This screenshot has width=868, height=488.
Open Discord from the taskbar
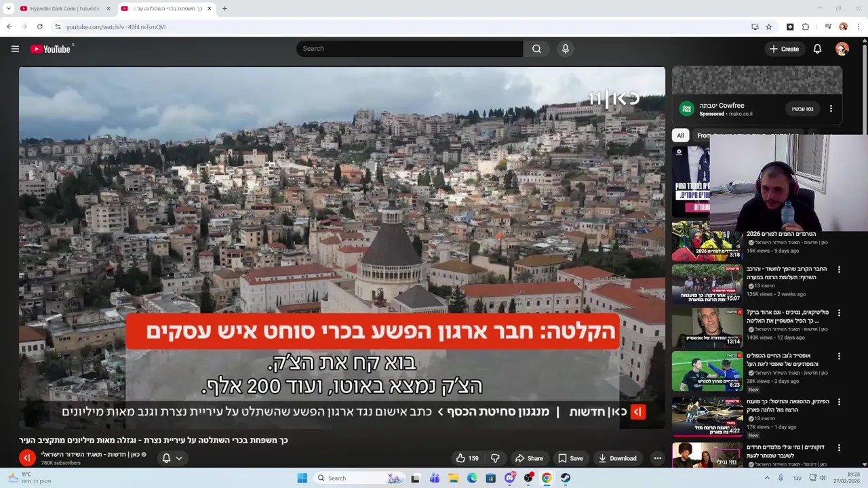(x=509, y=478)
